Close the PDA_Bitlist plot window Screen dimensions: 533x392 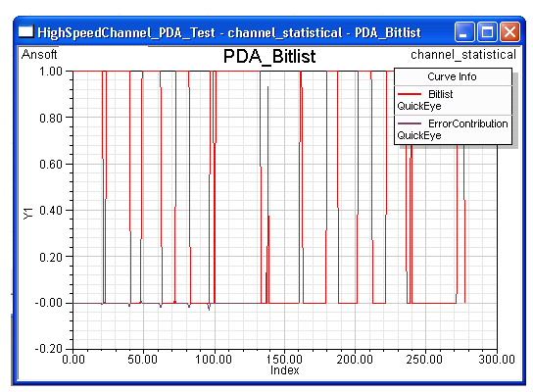[509, 32]
